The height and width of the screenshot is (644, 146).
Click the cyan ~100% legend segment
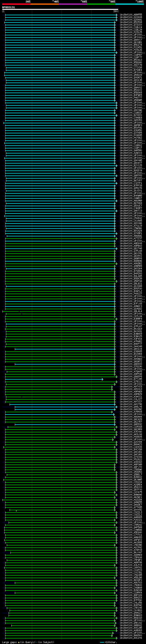130,4
